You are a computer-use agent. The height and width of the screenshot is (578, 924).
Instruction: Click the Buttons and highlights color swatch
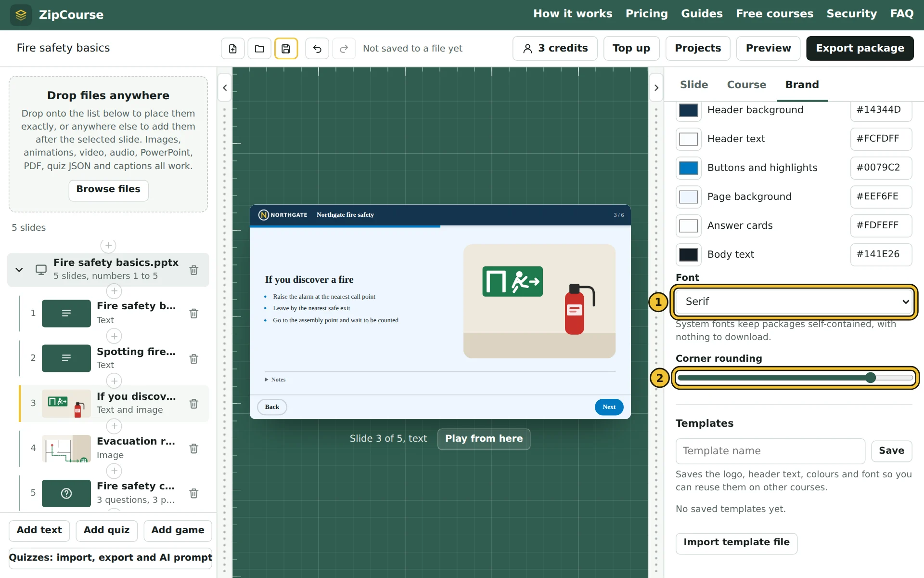tap(688, 168)
